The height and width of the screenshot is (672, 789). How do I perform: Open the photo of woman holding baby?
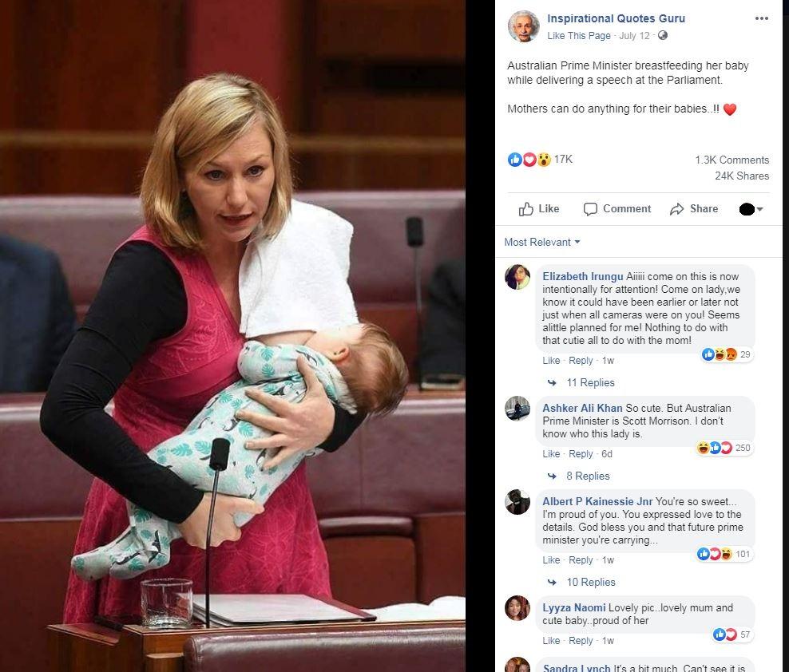click(232, 336)
